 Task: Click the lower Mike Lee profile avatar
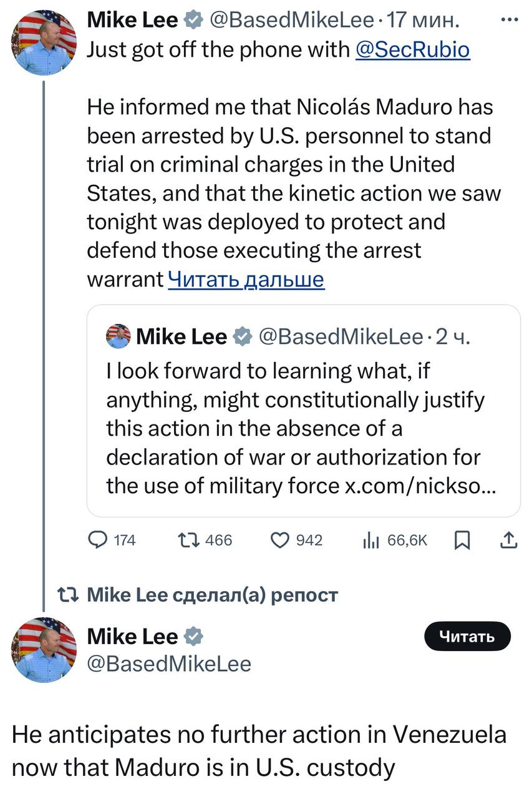44,649
